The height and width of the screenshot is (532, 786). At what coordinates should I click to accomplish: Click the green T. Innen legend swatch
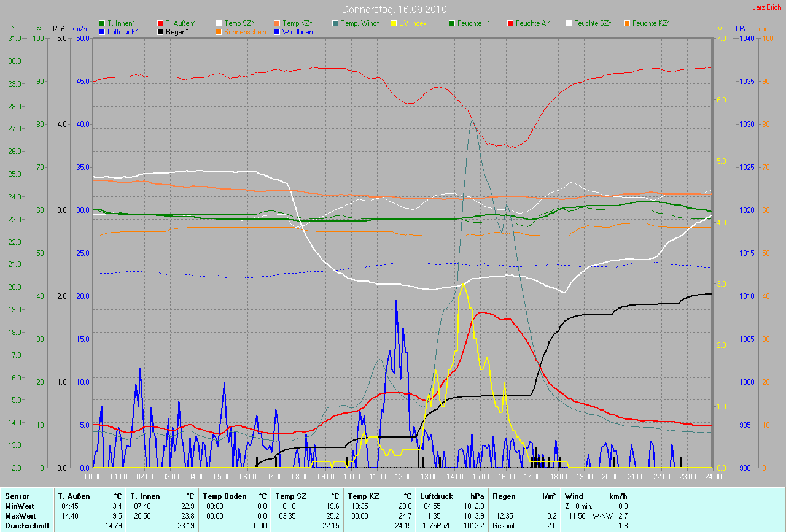coord(102,23)
